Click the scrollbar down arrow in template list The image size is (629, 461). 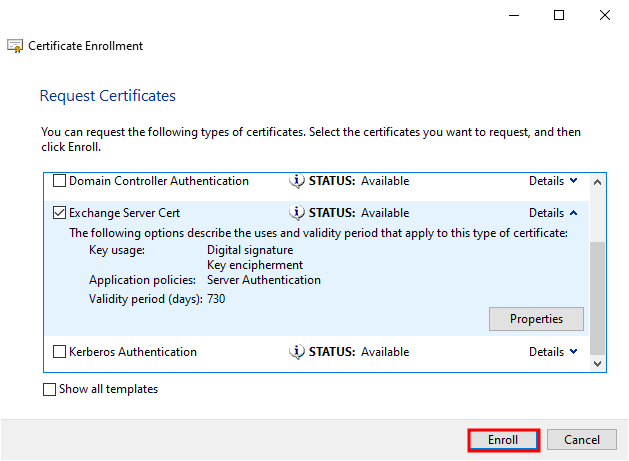pyautogui.click(x=597, y=364)
